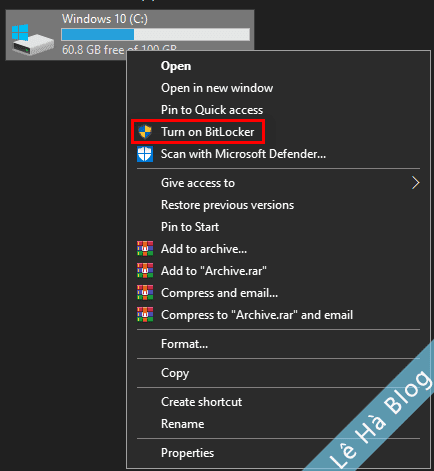
Task: Click the Microsoft Defender shield icon
Action: (145, 154)
